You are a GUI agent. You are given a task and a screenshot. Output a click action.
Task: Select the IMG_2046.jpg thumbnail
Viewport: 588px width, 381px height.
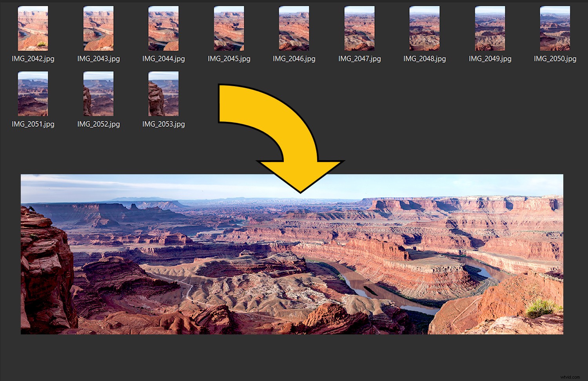coord(294,28)
